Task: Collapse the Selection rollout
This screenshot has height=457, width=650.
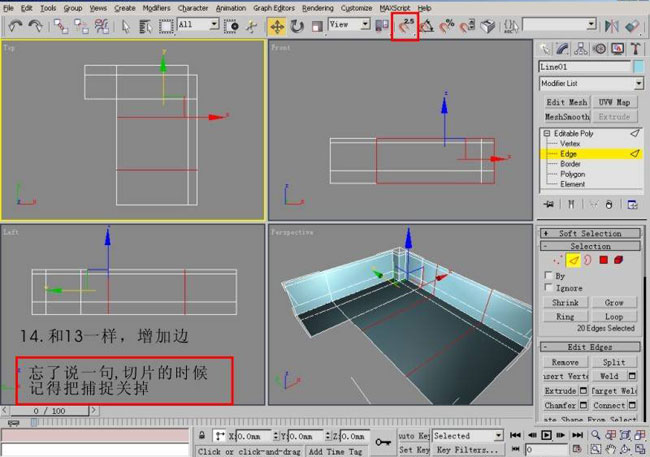Action: coord(590,246)
